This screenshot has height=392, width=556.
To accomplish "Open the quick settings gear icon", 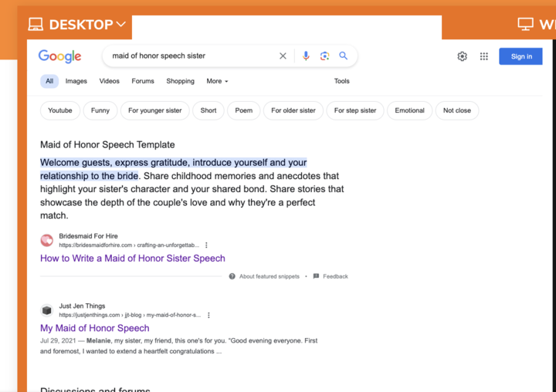I will (x=462, y=56).
